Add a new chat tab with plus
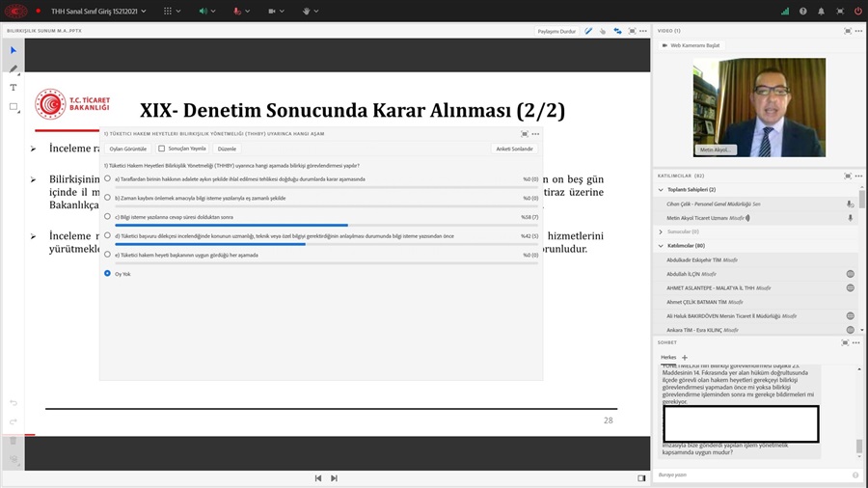The height and width of the screenshot is (488, 868). coord(685,358)
